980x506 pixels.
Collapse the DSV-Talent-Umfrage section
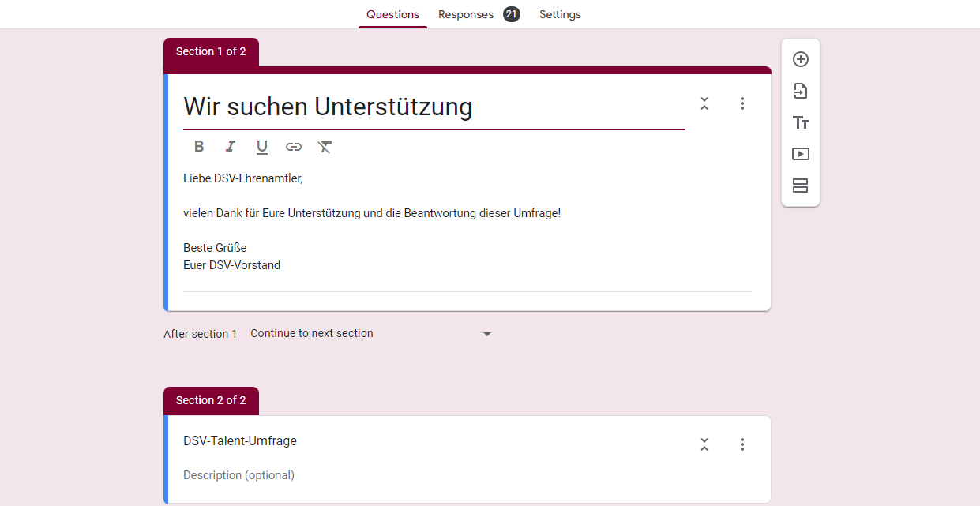pyautogui.click(x=704, y=444)
